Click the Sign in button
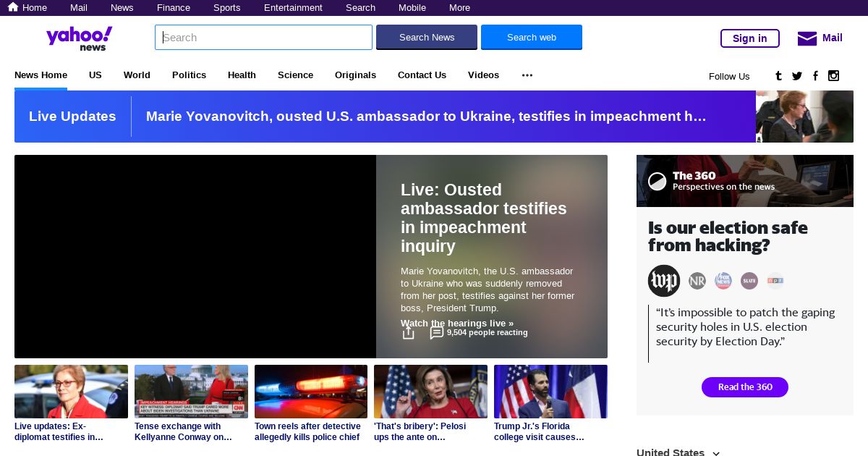 click(x=750, y=38)
